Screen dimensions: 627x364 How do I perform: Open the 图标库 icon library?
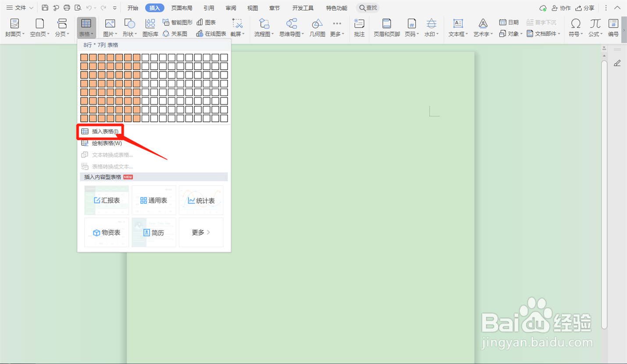(x=150, y=28)
